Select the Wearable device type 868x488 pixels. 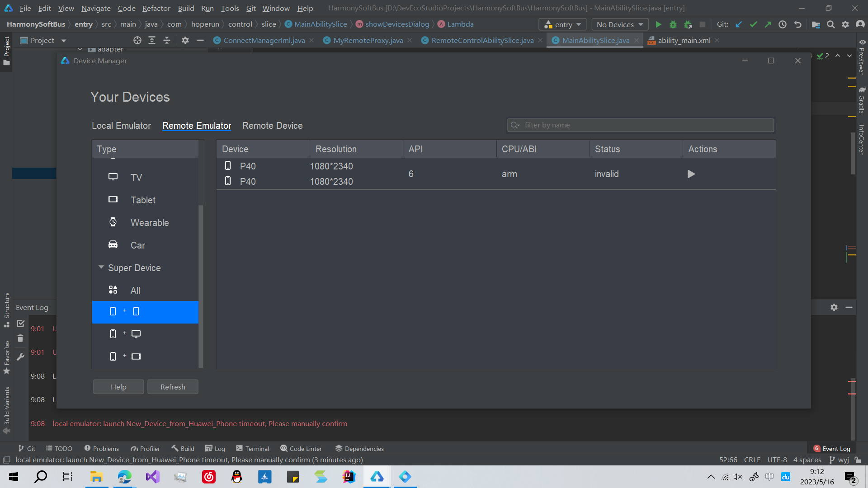(145, 222)
